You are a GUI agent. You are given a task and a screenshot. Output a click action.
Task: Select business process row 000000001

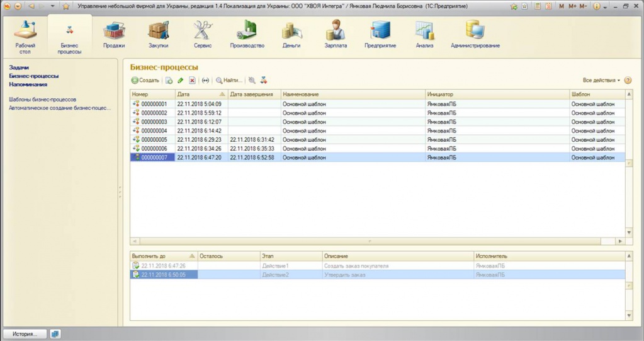[x=378, y=104]
